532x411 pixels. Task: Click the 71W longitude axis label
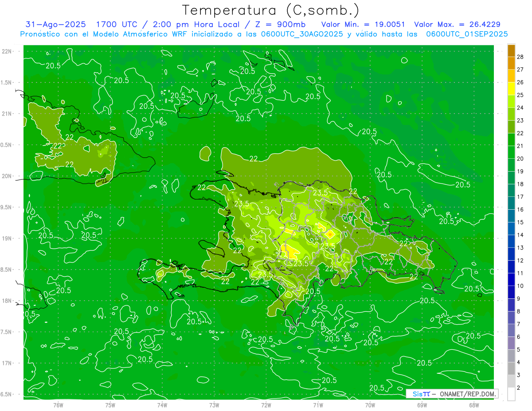(318, 405)
